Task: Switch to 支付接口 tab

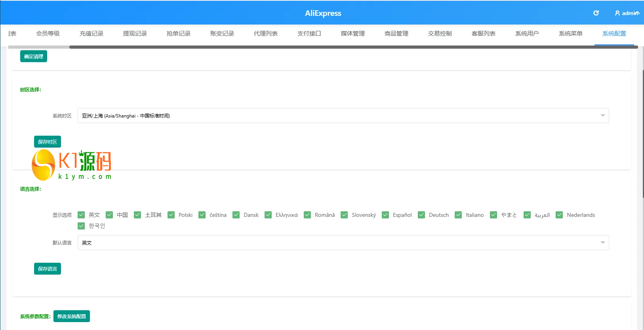Action: pyautogui.click(x=309, y=34)
